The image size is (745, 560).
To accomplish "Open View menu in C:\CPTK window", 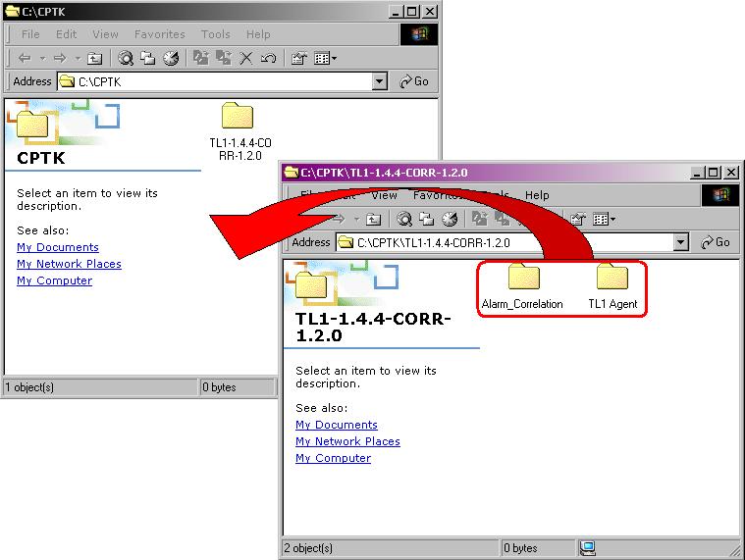I will pos(105,34).
